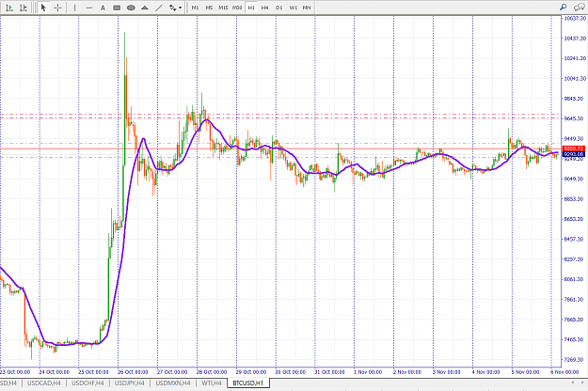This screenshot has width=588, height=391.
Task: Open the search magnifier icon
Action: point(564,8)
